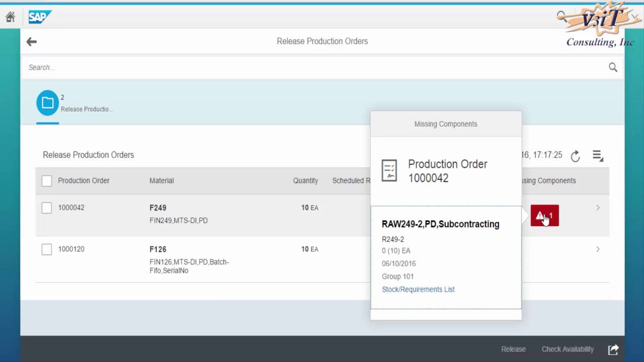Select material F126 text
The width and height of the screenshot is (644, 362).
pyautogui.click(x=158, y=249)
